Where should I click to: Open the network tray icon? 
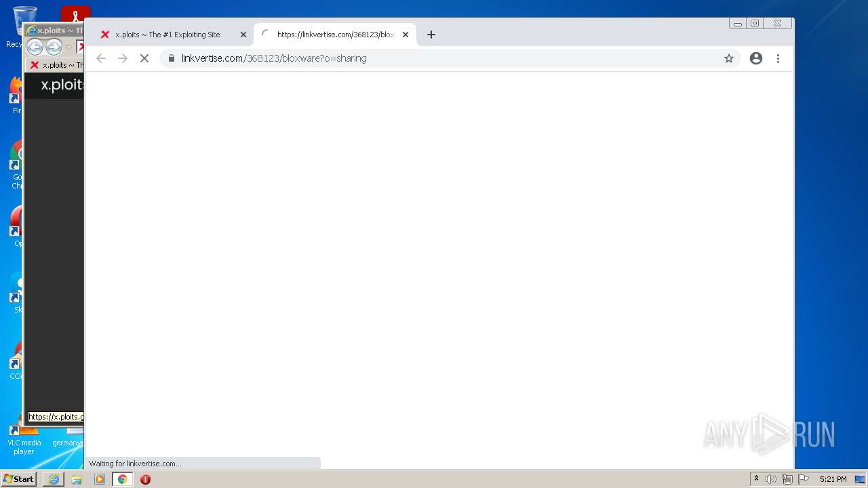point(787,479)
